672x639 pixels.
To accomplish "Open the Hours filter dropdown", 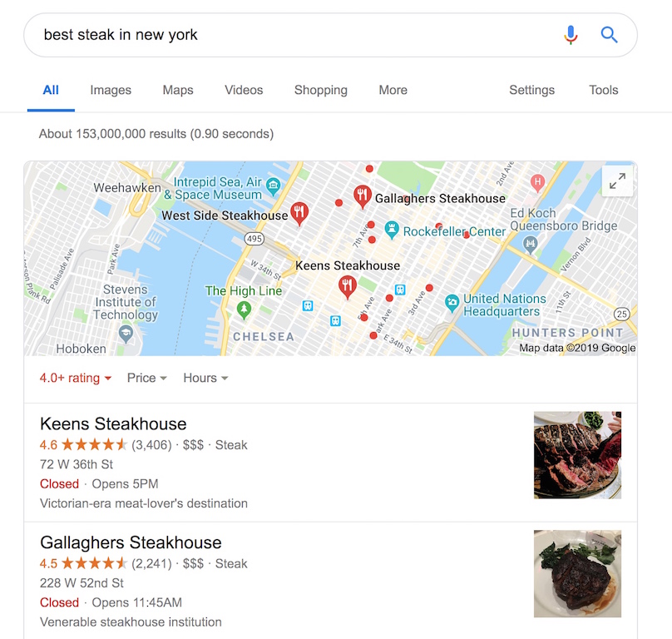I will (205, 378).
